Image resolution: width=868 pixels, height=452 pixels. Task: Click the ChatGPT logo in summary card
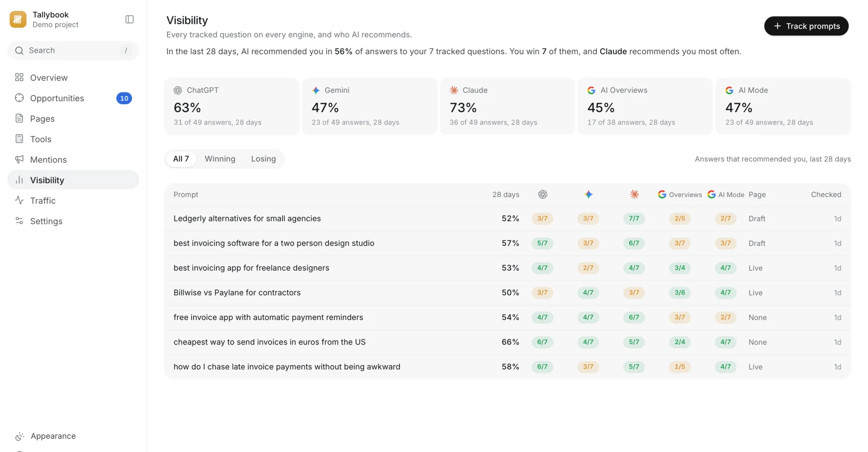(x=178, y=90)
